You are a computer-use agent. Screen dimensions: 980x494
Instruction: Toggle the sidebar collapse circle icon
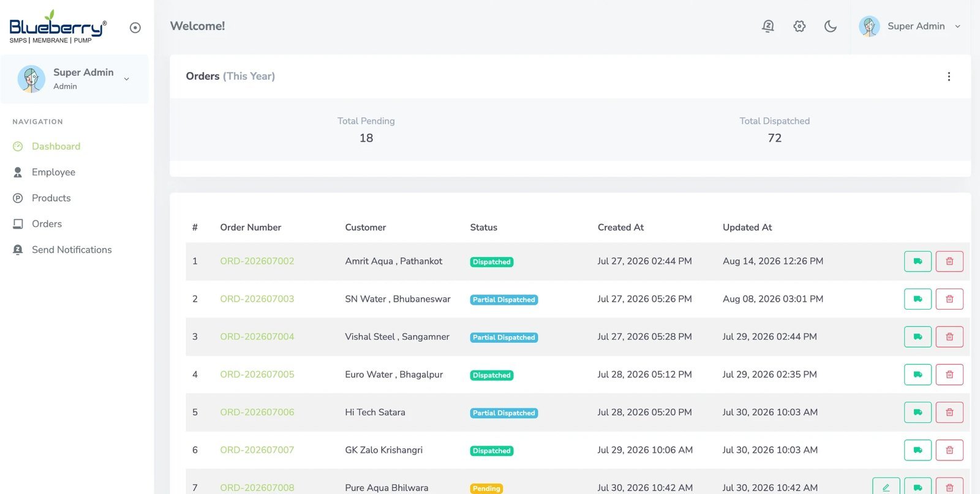point(135,28)
